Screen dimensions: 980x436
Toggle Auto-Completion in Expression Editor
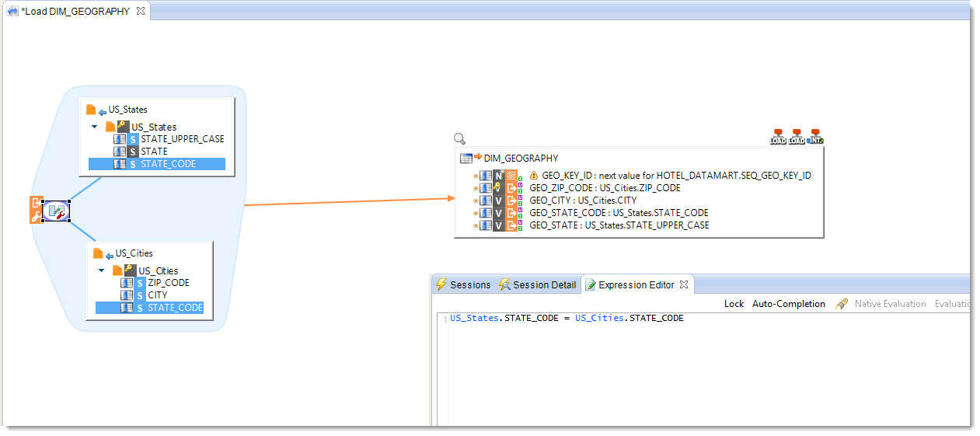(x=789, y=304)
